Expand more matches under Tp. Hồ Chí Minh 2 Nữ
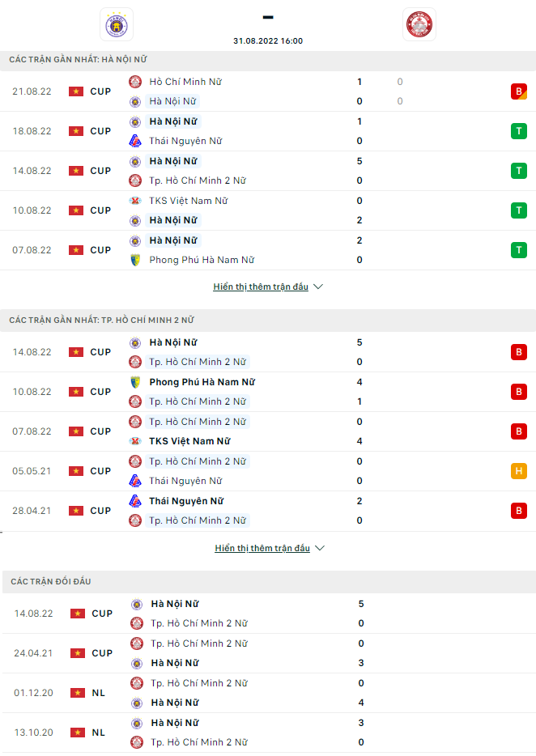Image resolution: width=536 pixels, height=756 pixels. pyautogui.click(x=262, y=548)
